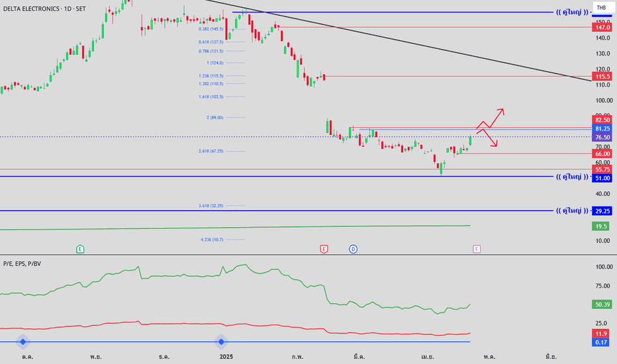Click Fibonacci label 3.618 (32.25)
This screenshot has width=617, height=364.
coord(211,205)
